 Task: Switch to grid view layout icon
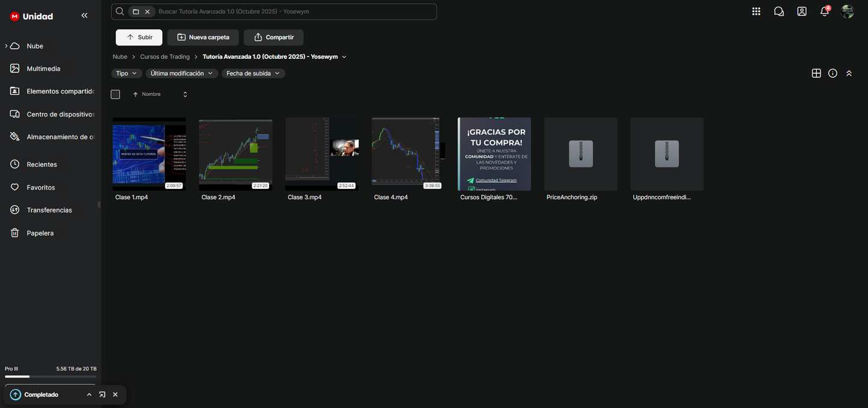tap(816, 73)
